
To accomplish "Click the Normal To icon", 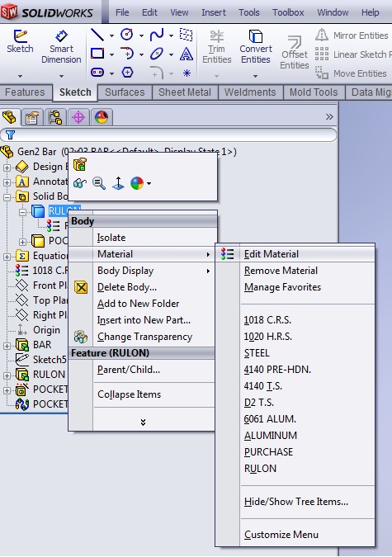I will coord(118,183).
